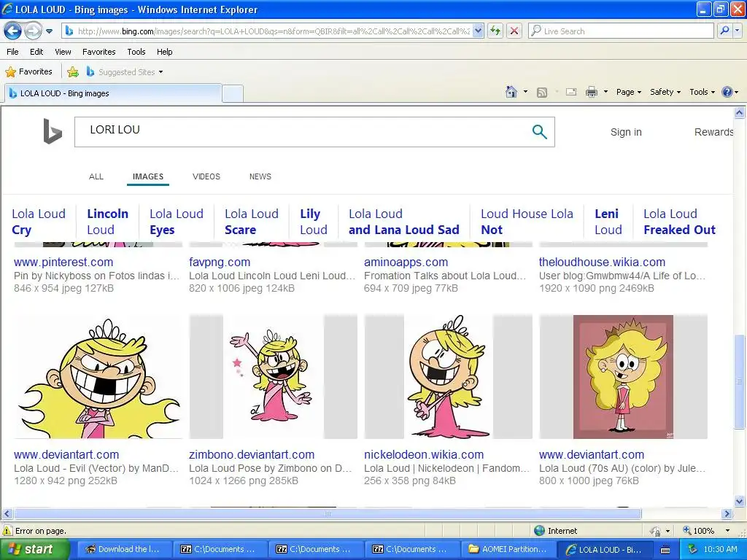The image size is (747, 560).
Task: Click the Bing search magnifier icon
Action: tap(539, 131)
